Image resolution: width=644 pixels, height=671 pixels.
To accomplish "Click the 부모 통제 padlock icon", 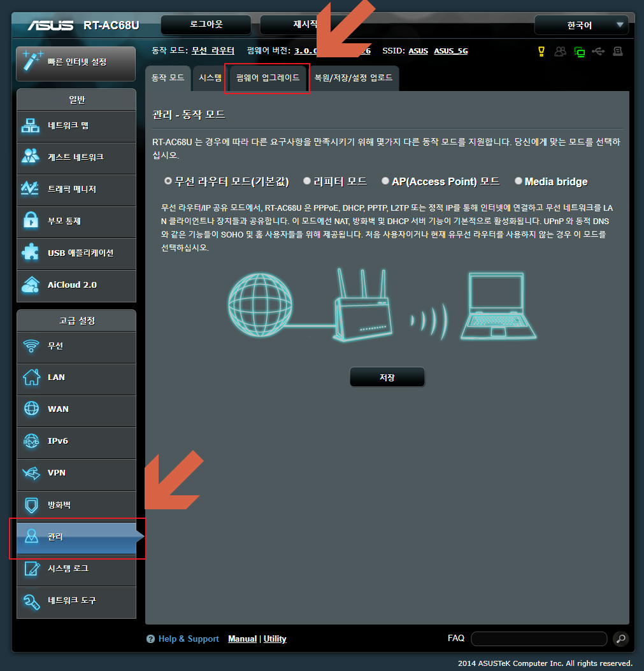I will click(x=31, y=220).
